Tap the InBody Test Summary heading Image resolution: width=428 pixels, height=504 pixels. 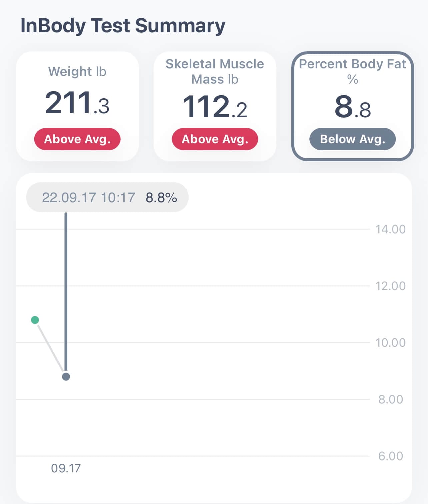click(123, 25)
